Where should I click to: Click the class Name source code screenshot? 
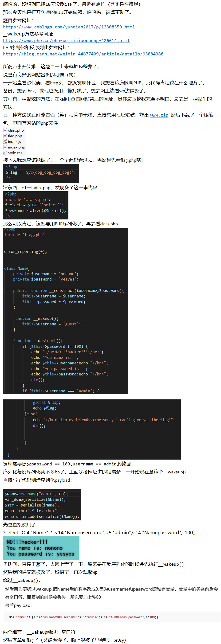coord(66,311)
